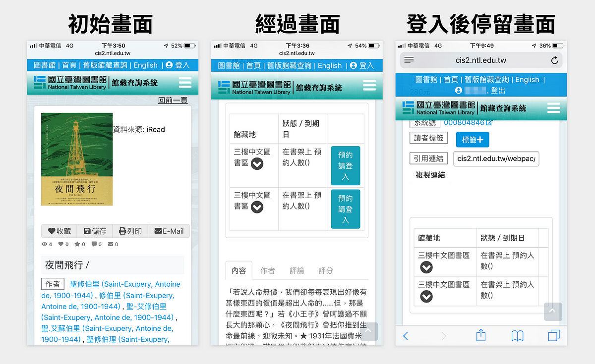Send record via E-Mail button
Image resolution: width=595 pixels, height=364 pixels.
pos(169,231)
